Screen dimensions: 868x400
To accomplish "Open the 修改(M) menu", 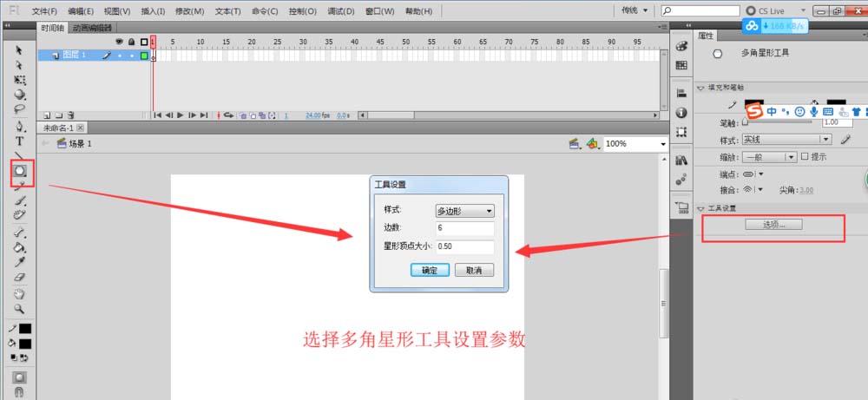I will coord(189,11).
